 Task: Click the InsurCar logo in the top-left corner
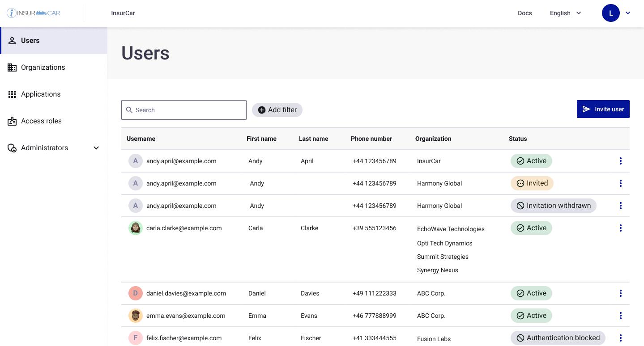click(x=34, y=13)
